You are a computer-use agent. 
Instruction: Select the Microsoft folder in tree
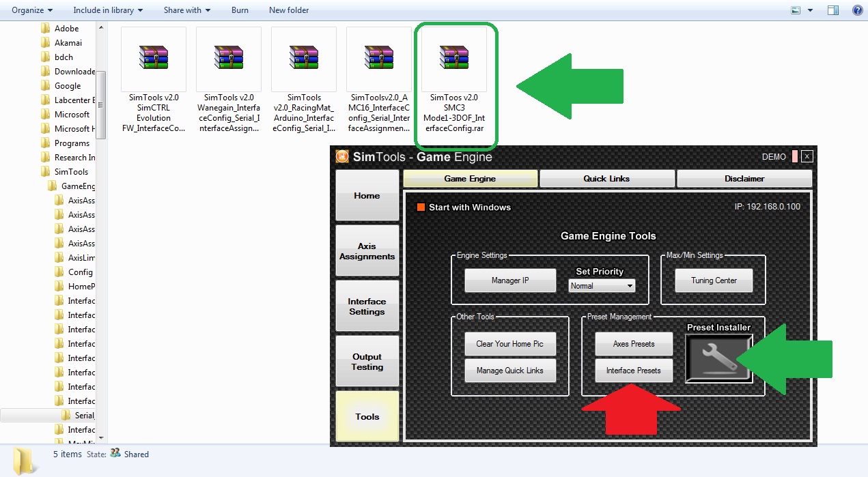click(65, 115)
